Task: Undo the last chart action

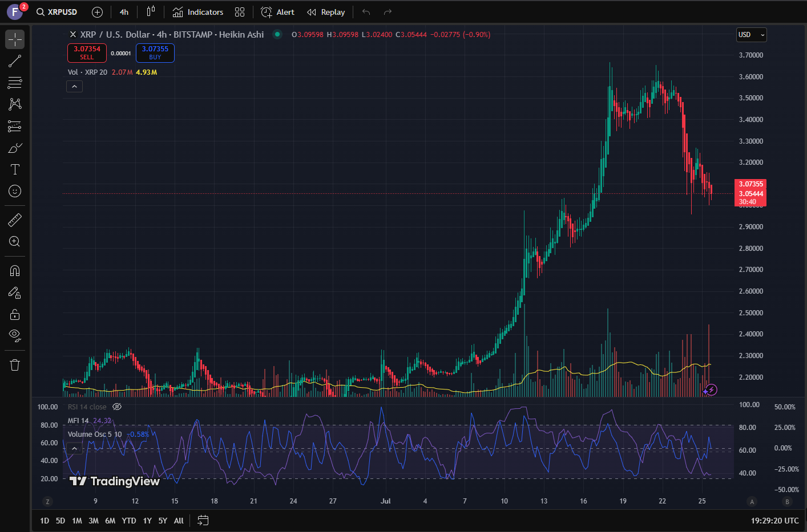Action: 366,12
